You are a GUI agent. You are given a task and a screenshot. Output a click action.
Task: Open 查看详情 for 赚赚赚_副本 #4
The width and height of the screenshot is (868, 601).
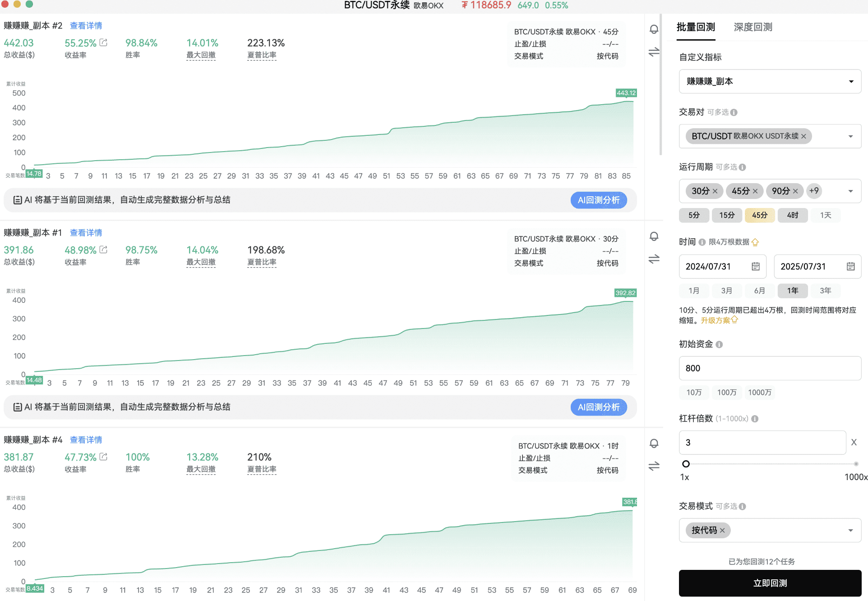tap(86, 440)
